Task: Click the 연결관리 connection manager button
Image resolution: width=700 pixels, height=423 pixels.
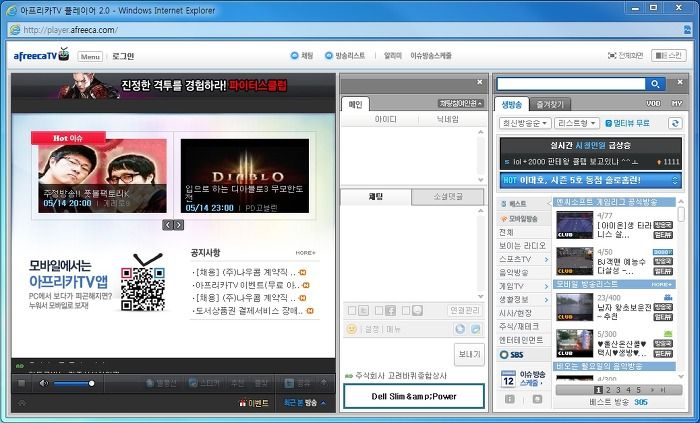Action: [465, 311]
